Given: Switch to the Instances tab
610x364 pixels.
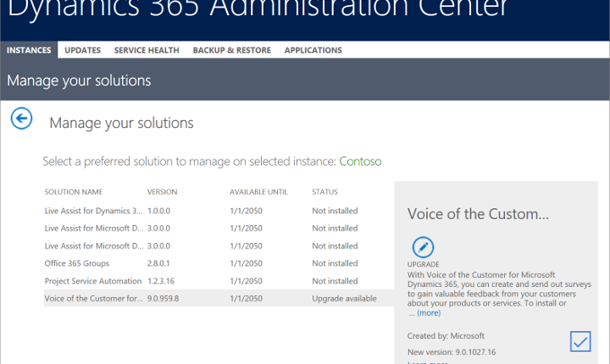Looking at the screenshot, I should click(29, 50).
